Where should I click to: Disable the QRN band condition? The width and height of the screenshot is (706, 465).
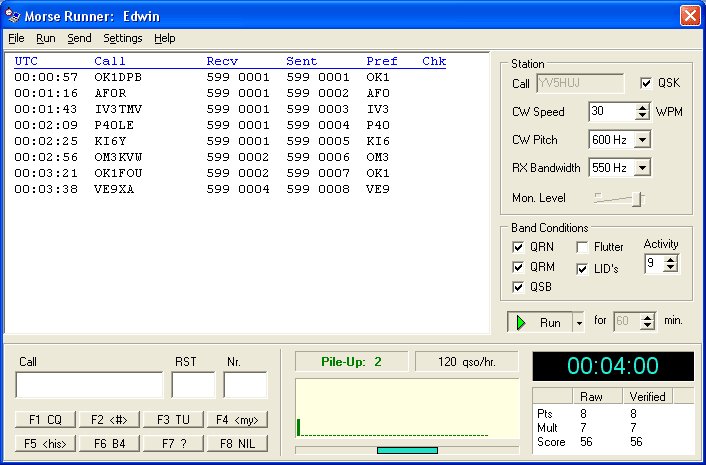pos(518,247)
